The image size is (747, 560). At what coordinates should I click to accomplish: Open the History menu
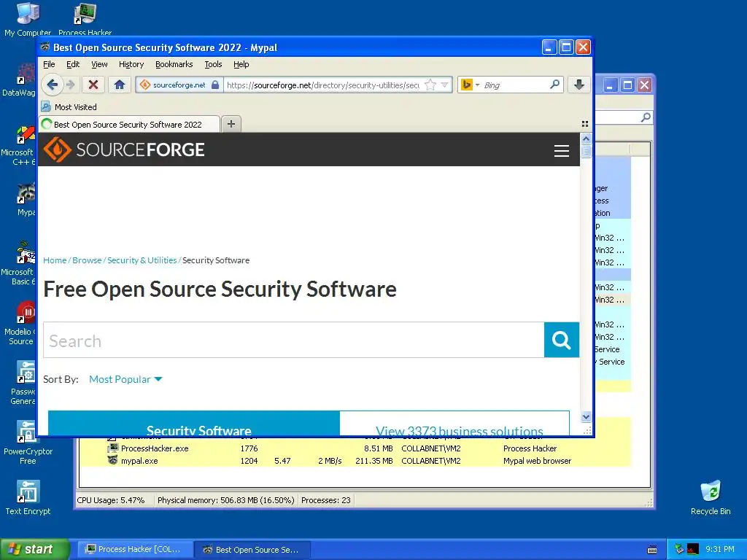[x=131, y=64]
